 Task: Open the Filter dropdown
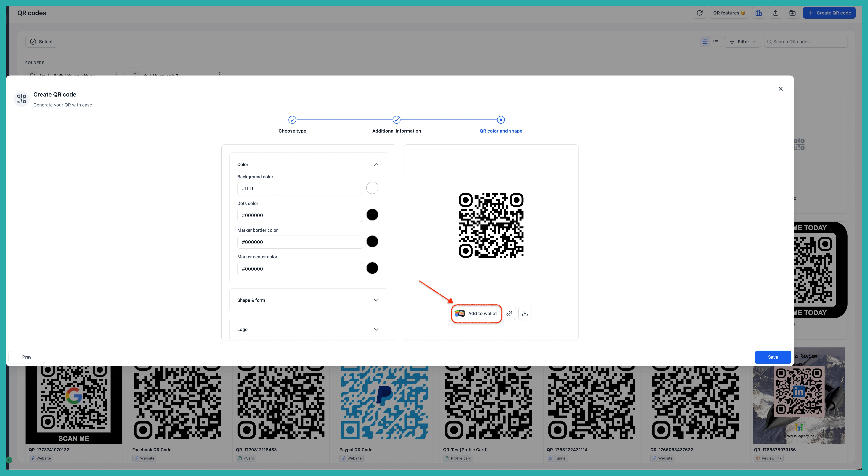click(x=742, y=42)
